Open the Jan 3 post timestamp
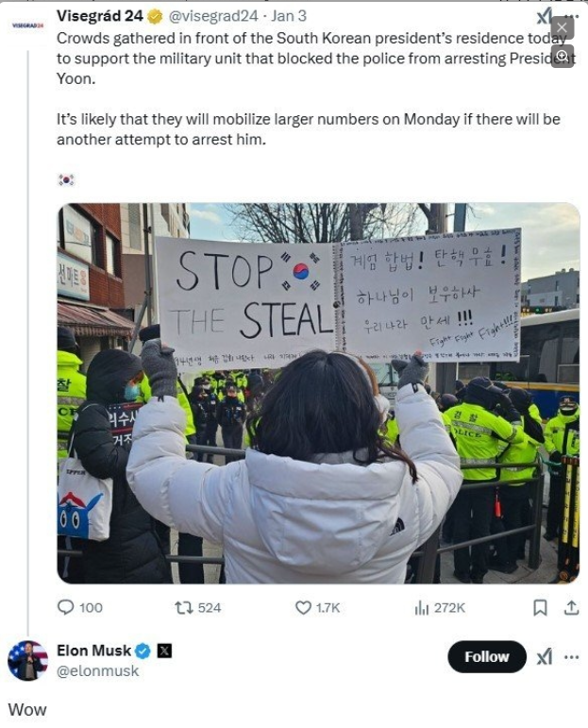 tap(289, 16)
